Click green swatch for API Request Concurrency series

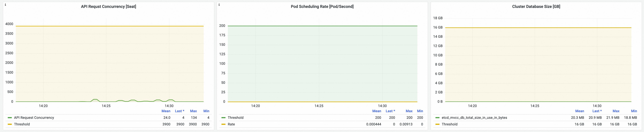coord(10,118)
